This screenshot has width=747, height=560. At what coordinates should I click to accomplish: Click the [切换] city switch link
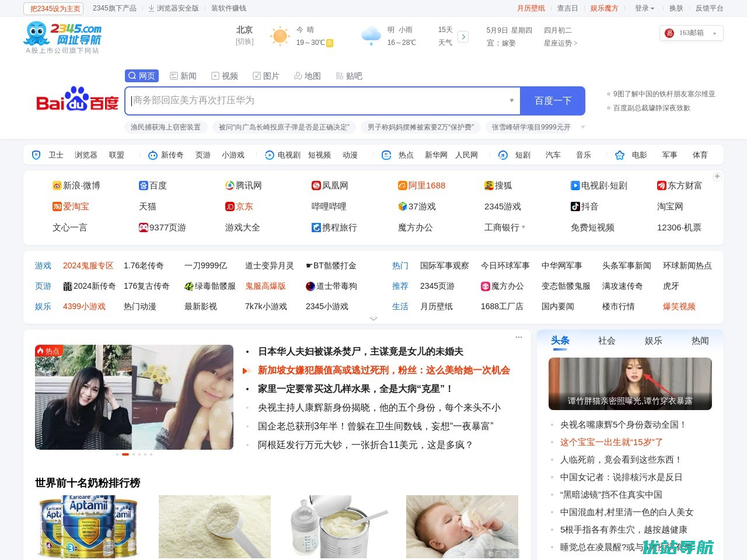pos(245,42)
